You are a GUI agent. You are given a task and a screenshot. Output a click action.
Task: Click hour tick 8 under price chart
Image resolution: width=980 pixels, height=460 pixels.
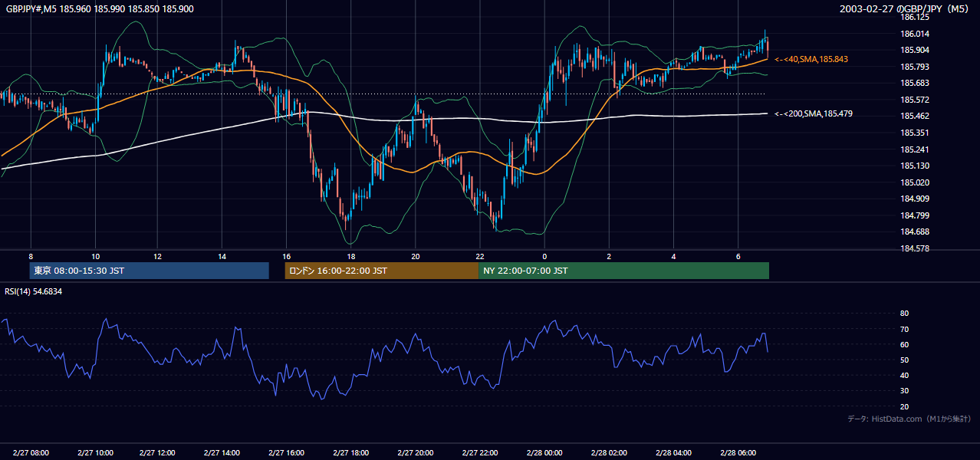point(31,256)
